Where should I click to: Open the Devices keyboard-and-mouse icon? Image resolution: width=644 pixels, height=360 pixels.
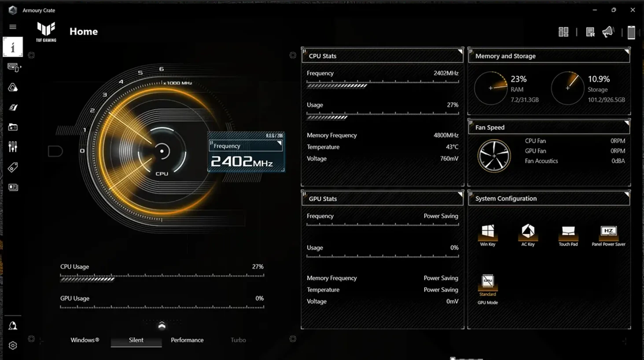tap(13, 67)
